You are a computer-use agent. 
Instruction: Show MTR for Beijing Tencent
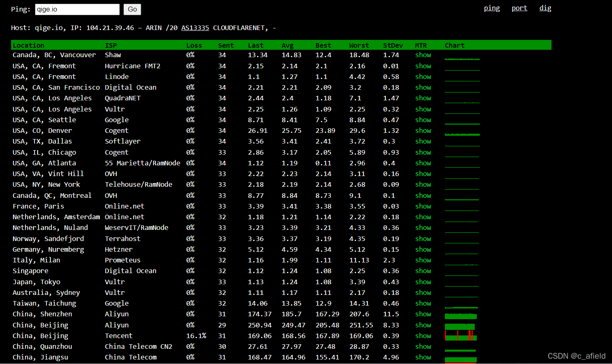click(x=423, y=336)
